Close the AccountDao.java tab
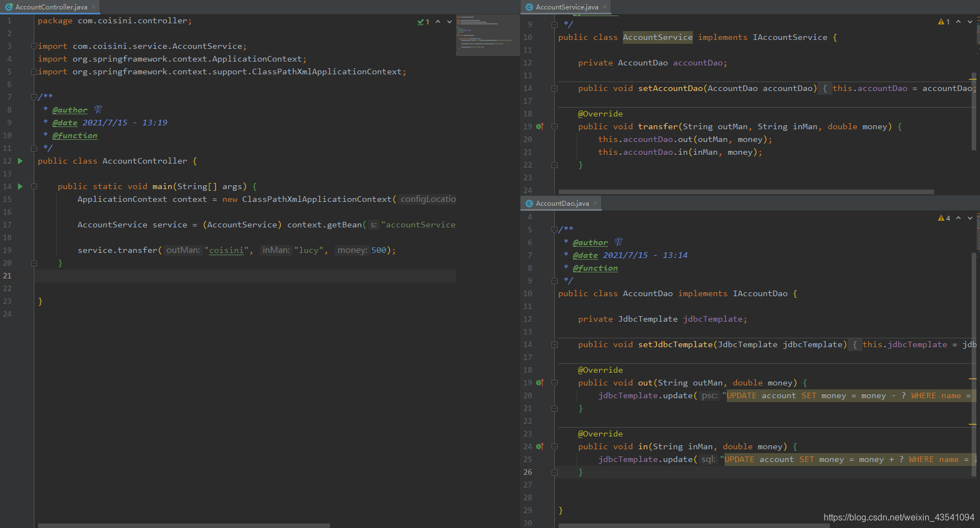The image size is (980, 528). pos(595,203)
